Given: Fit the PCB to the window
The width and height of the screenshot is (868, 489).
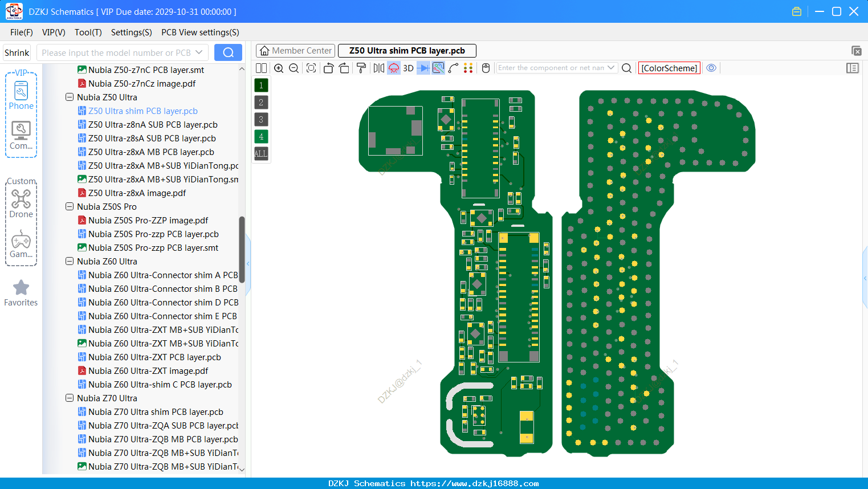Looking at the screenshot, I should [x=311, y=68].
